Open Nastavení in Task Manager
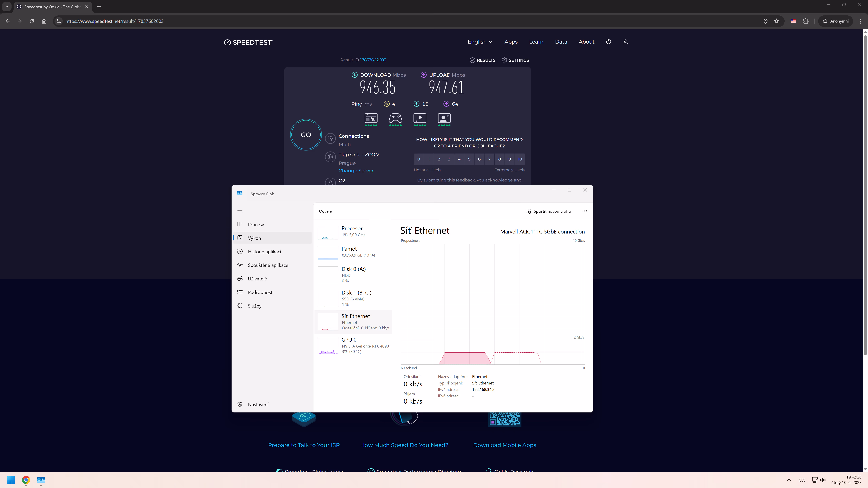This screenshot has height=488, width=868. pyautogui.click(x=272, y=404)
